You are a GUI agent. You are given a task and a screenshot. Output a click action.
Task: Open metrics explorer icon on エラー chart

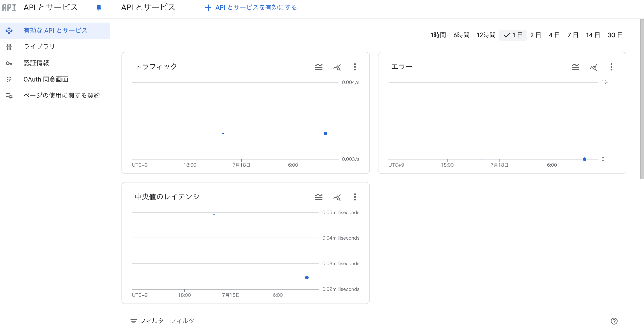(593, 67)
